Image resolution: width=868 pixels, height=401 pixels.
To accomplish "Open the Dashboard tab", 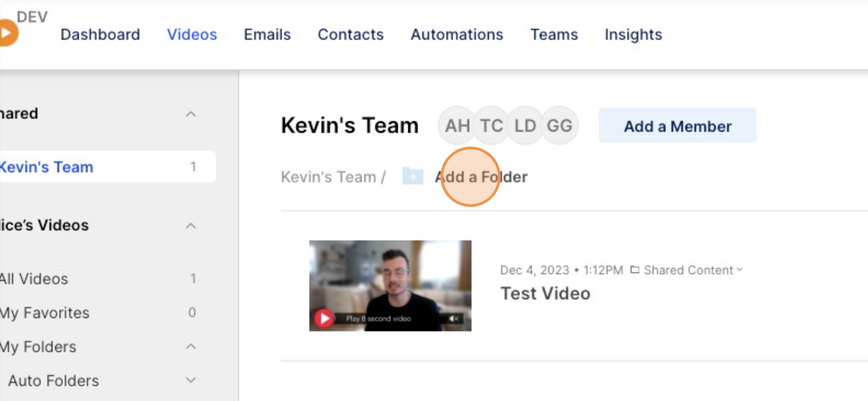I will pos(100,35).
